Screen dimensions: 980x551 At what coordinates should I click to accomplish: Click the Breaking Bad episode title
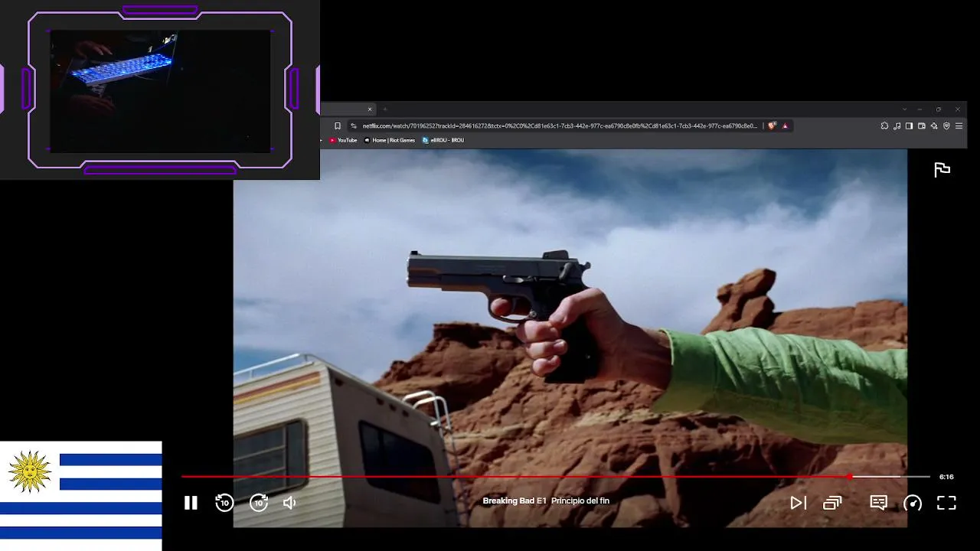546,501
